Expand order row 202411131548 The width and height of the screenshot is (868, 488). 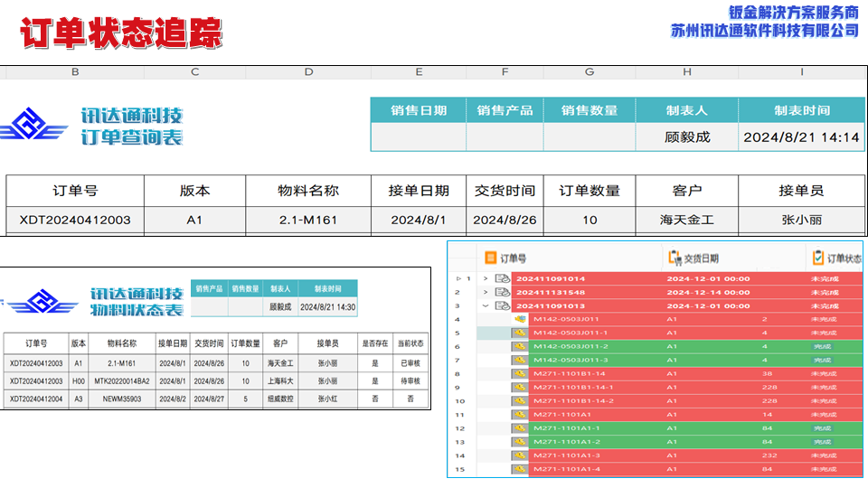pyautogui.click(x=486, y=293)
